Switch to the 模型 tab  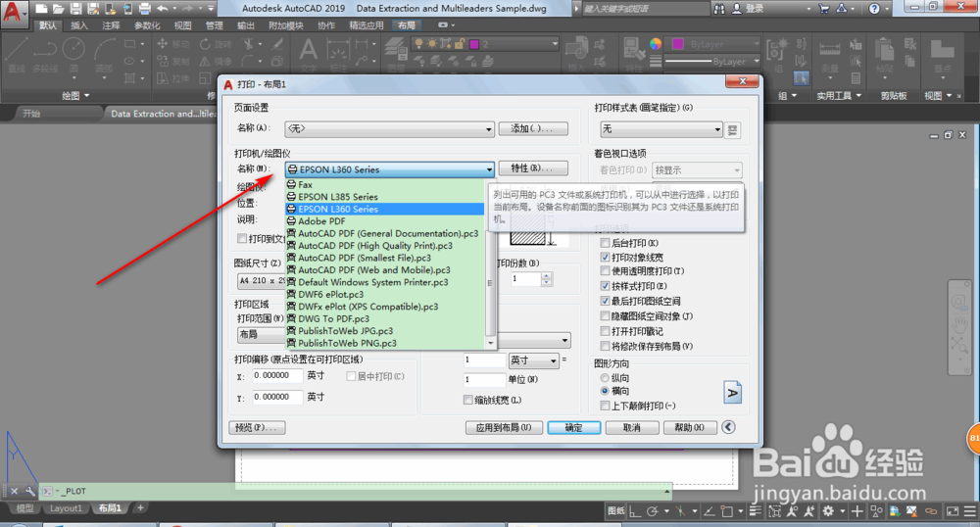click(25, 508)
